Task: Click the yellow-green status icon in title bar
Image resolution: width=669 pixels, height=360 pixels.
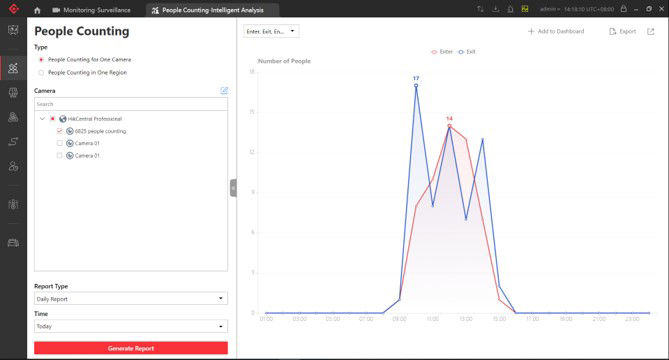Action: [525, 9]
